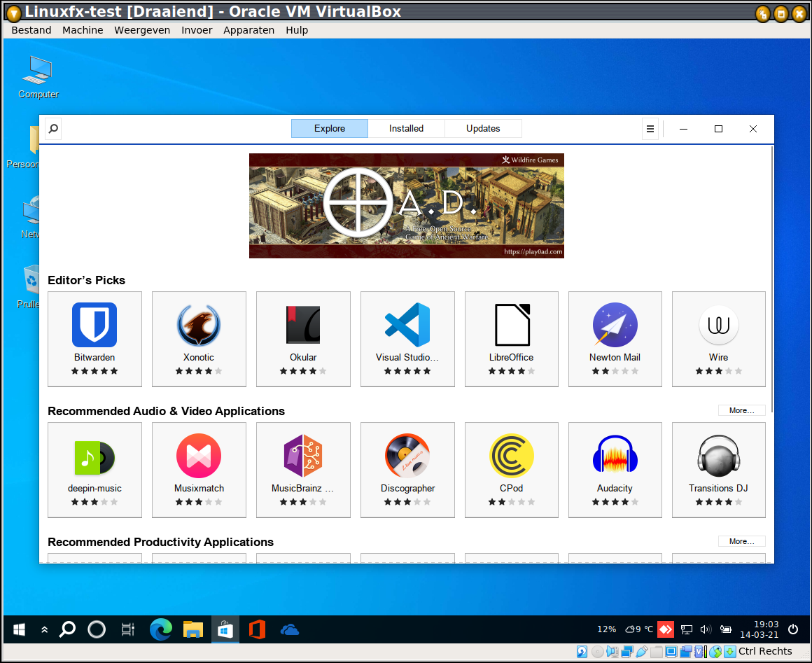Select the Musixmatch app tile
The image size is (812, 663).
pyautogui.click(x=199, y=470)
